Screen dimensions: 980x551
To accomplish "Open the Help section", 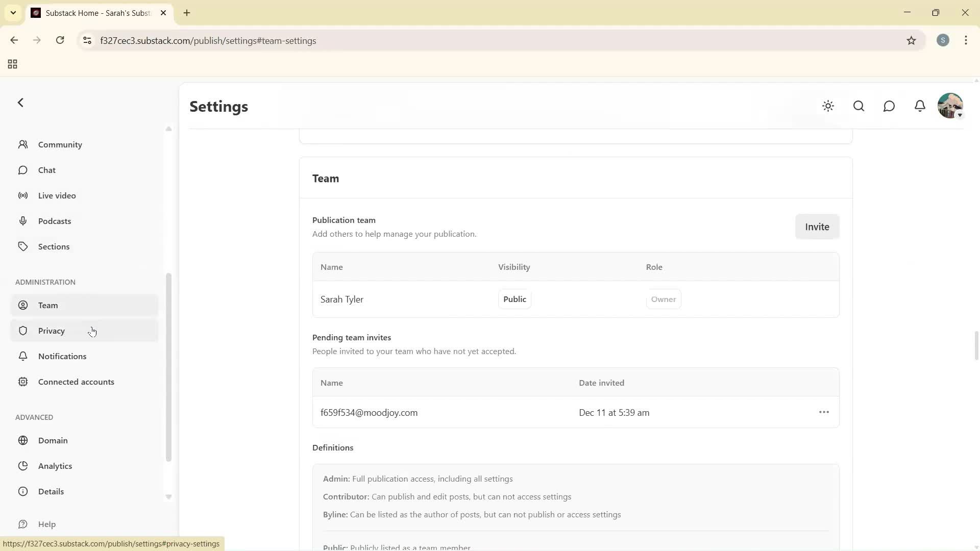I will (46, 524).
